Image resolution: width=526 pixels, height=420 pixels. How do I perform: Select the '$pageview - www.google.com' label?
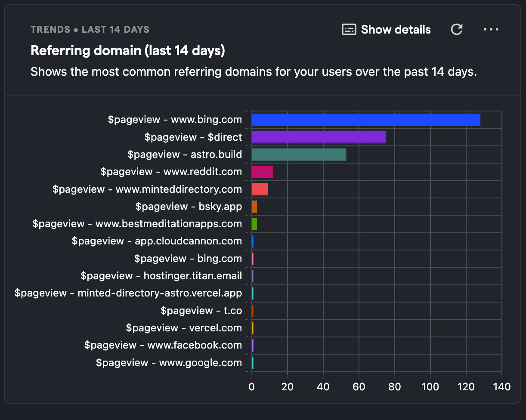[169, 363]
